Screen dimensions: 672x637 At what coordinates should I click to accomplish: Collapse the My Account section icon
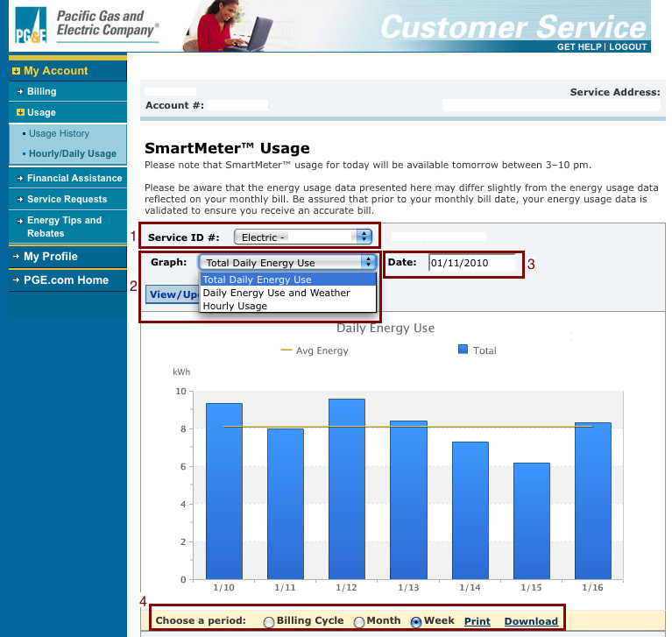17,71
